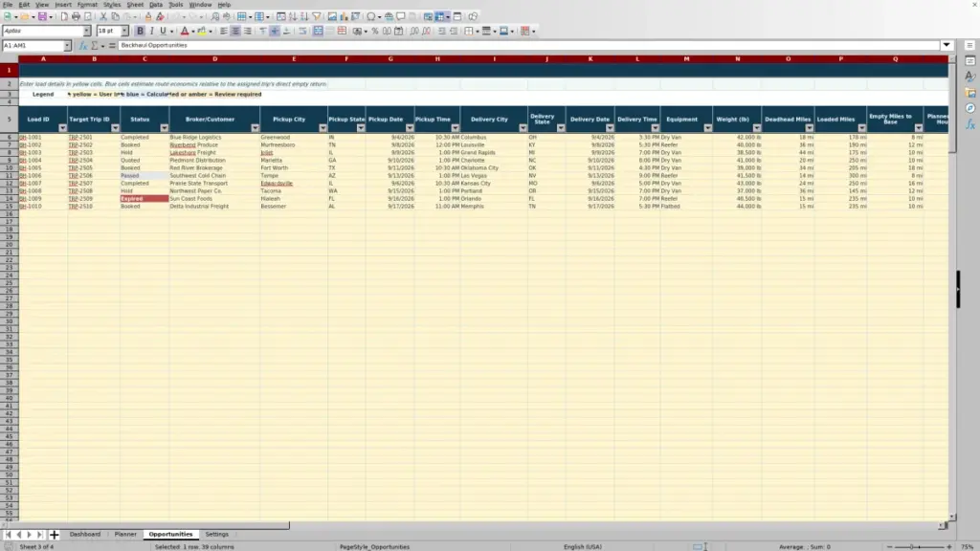Switch to the Dashboard sheet tab

coord(85,534)
